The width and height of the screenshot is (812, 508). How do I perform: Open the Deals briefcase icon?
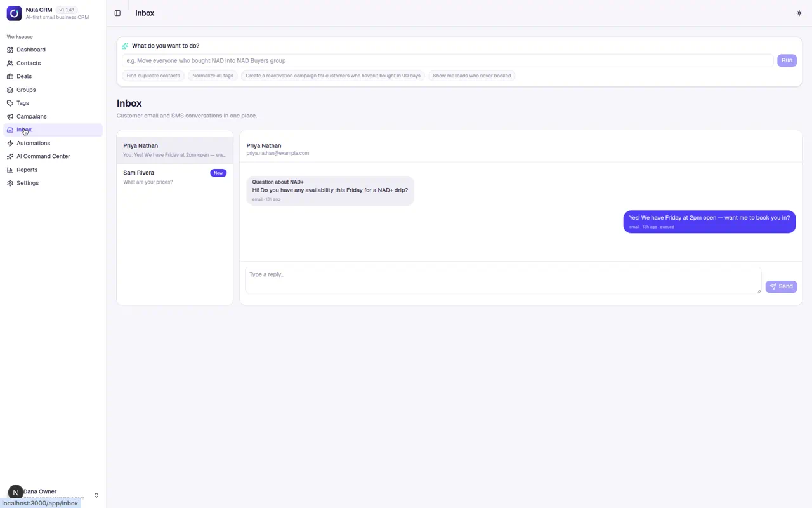coord(10,76)
